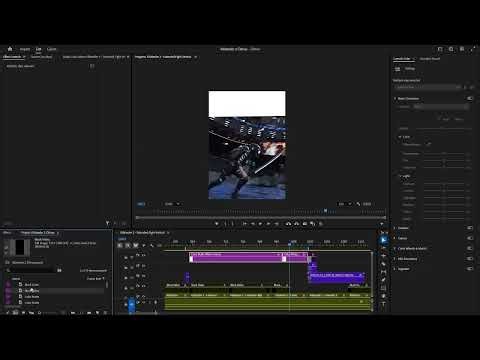This screenshot has width=480, height=360.
Task: Select the Slip tool
Action: (383, 272)
